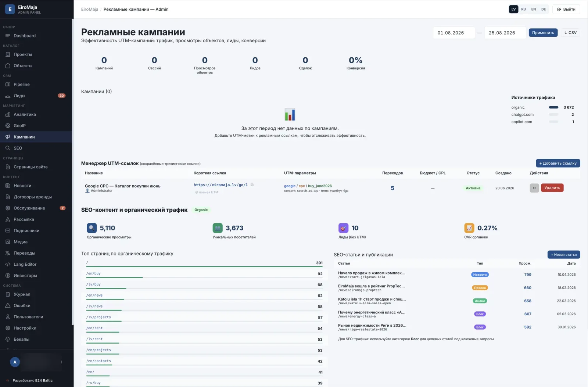Viewport: 588px width, 387px height.
Task: Click the /en/buy traffic progress bar
Action: [x=204, y=277]
